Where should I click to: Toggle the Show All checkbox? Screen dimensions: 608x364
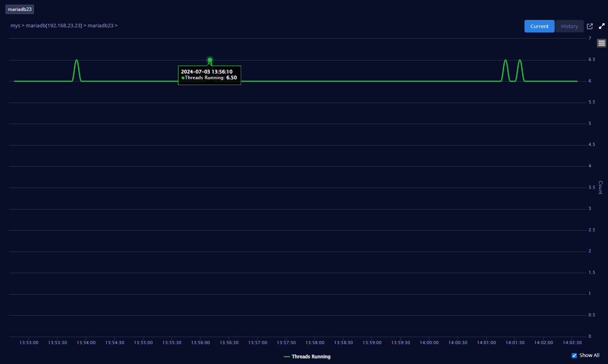[574, 355]
